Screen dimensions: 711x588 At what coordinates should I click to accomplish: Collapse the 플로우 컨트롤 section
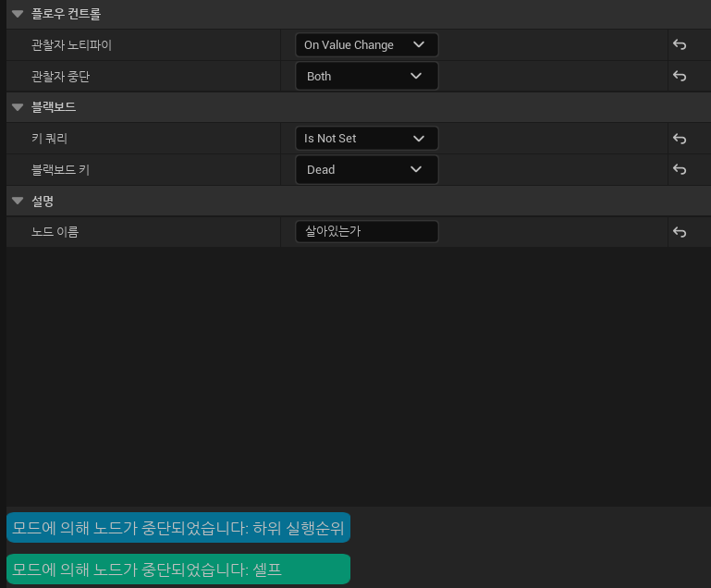click(x=18, y=14)
